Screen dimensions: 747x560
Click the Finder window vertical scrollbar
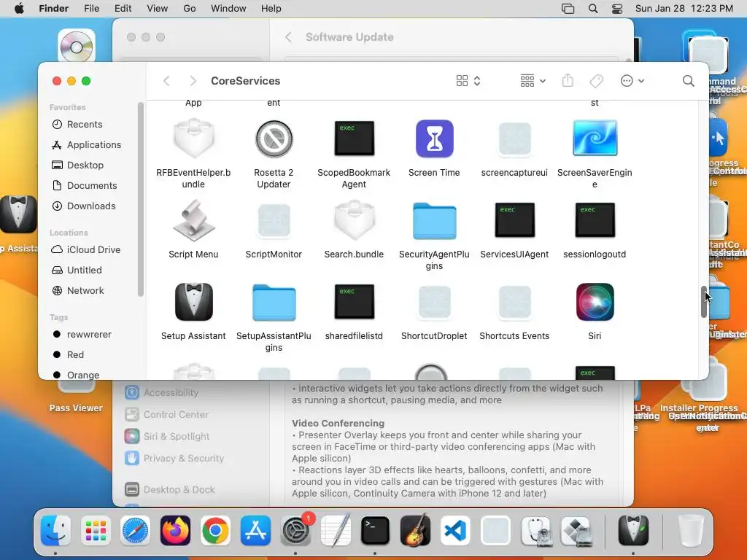704,302
